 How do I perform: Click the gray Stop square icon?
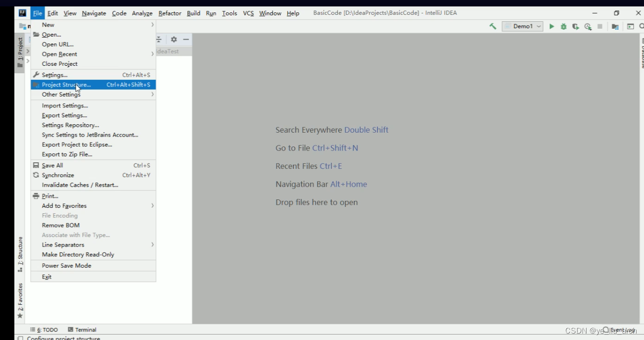click(x=600, y=26)
